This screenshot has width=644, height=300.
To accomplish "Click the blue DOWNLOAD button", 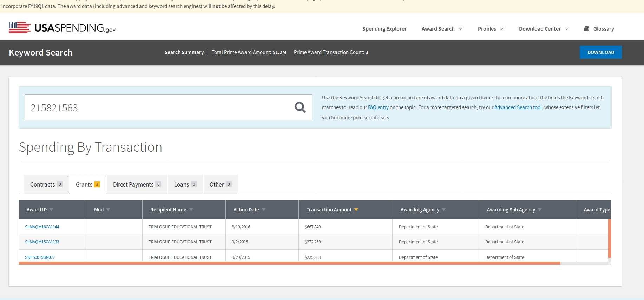I will click(600, 52).
